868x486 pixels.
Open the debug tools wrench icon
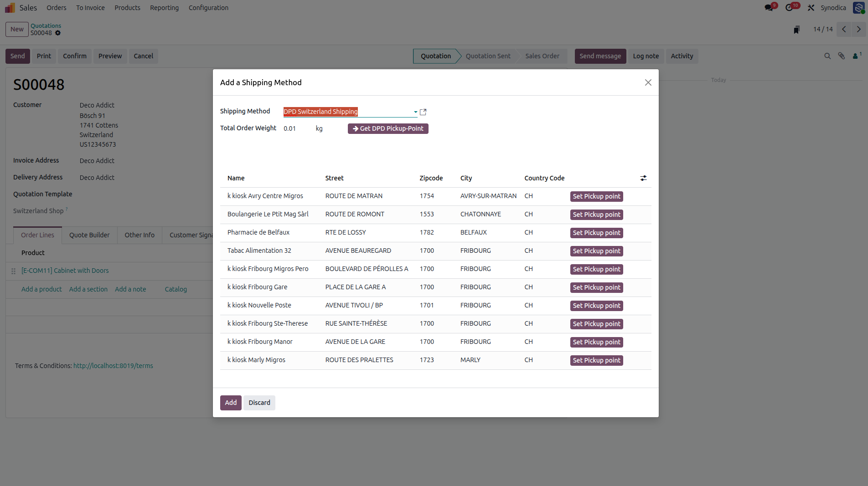click(811, 8)
